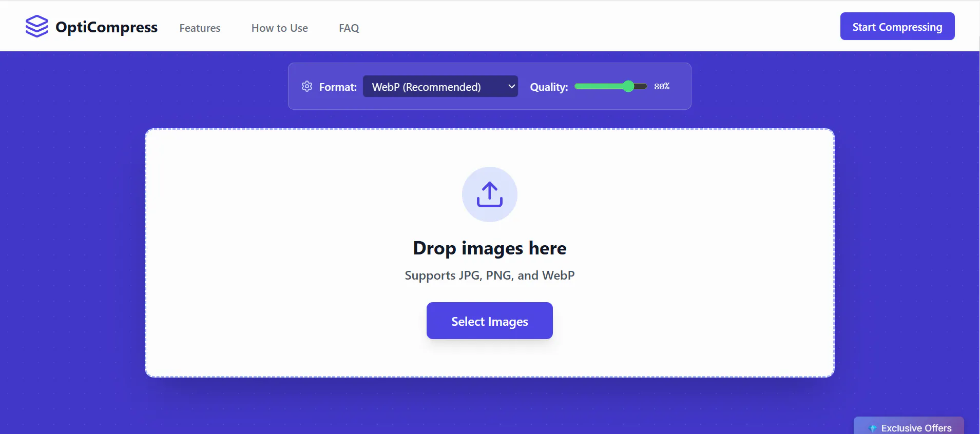Open the FAQ nav link
Viewport: 980px width, 434px height.
pos(349,28)
